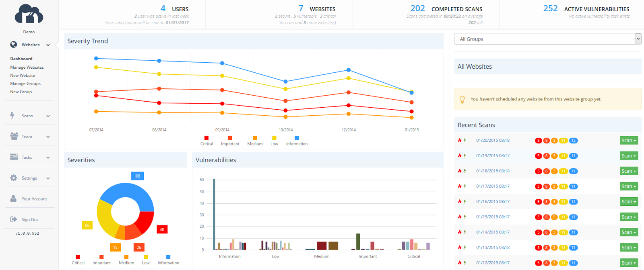Image resolution: width=644 pixels, height=270 pixels.
Task: Click the flame icon on the 01/14/2015 scan
Action: 460,232
